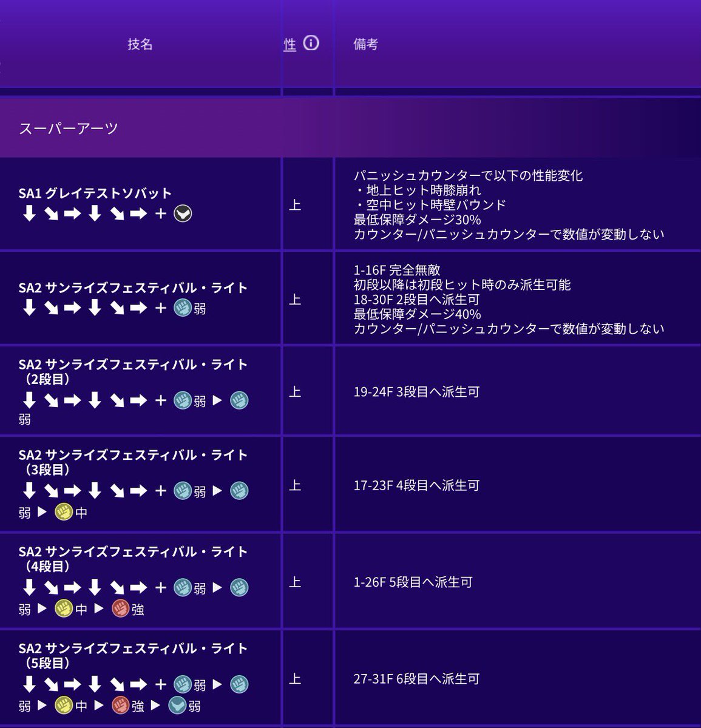Click the light punch icon in the 1-16F 完全無敵 row

(183, 308)
